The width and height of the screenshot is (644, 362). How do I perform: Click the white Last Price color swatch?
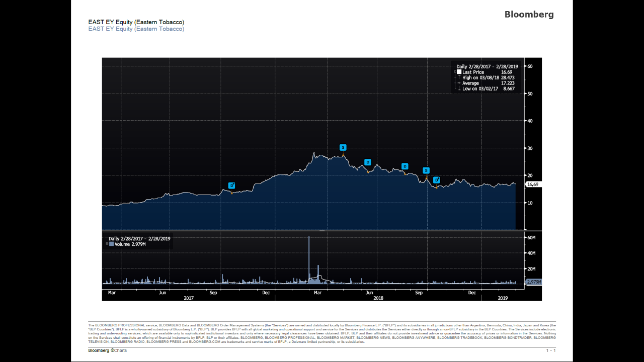pyautogui.click(x=459, y=72)
